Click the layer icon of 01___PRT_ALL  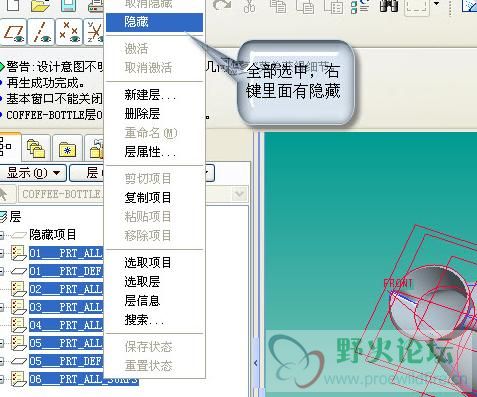point(19,253)
